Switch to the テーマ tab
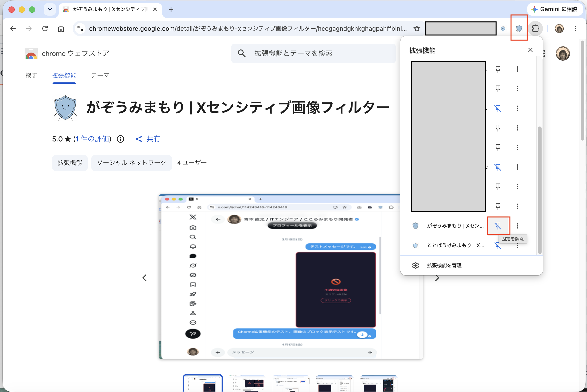The height and width of the screenshot is (392, 587). click(x=100, y=75)
